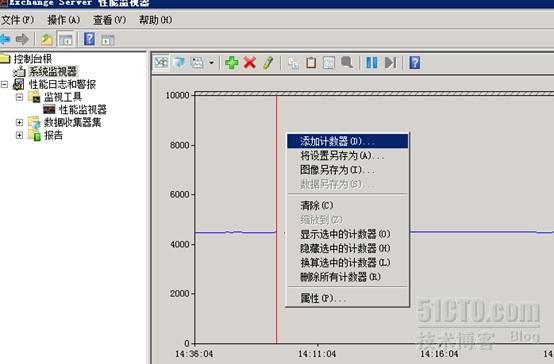Select 报告 tree node
554x364 pixels.
click(53, 135)
